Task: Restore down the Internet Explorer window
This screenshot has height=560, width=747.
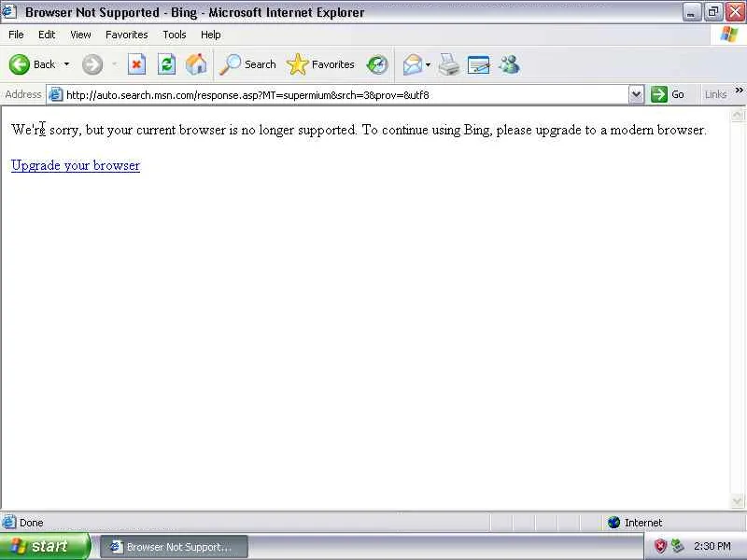Action: [713, 12]
